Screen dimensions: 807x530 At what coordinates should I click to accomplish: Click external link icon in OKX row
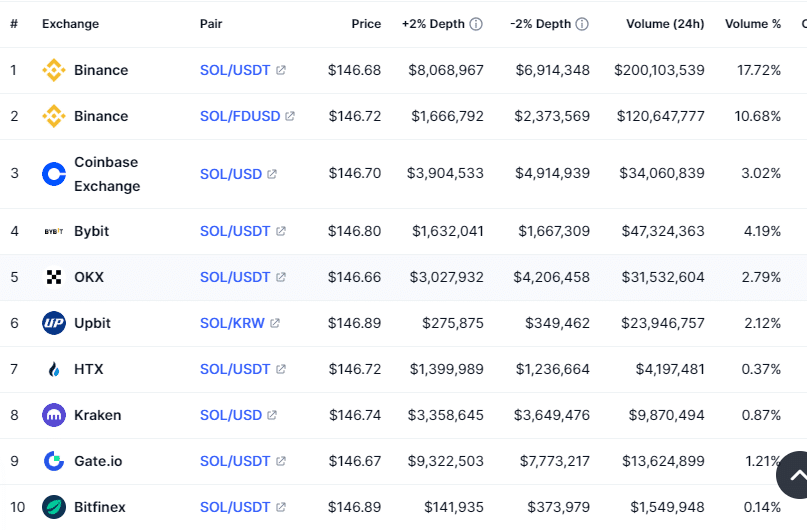coord(280,277)
